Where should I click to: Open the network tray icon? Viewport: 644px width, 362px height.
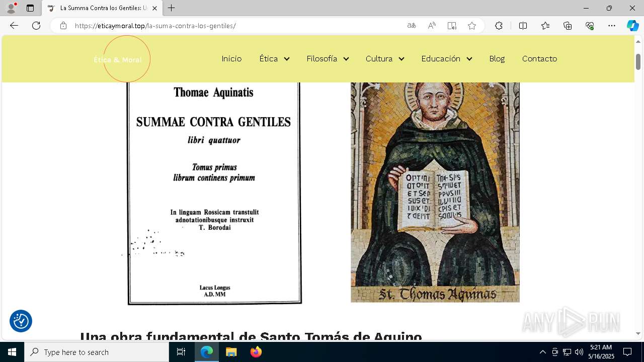567,352
